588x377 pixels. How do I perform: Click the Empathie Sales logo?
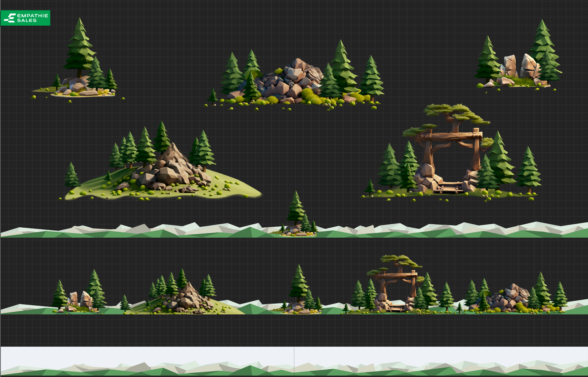point(25,18)
